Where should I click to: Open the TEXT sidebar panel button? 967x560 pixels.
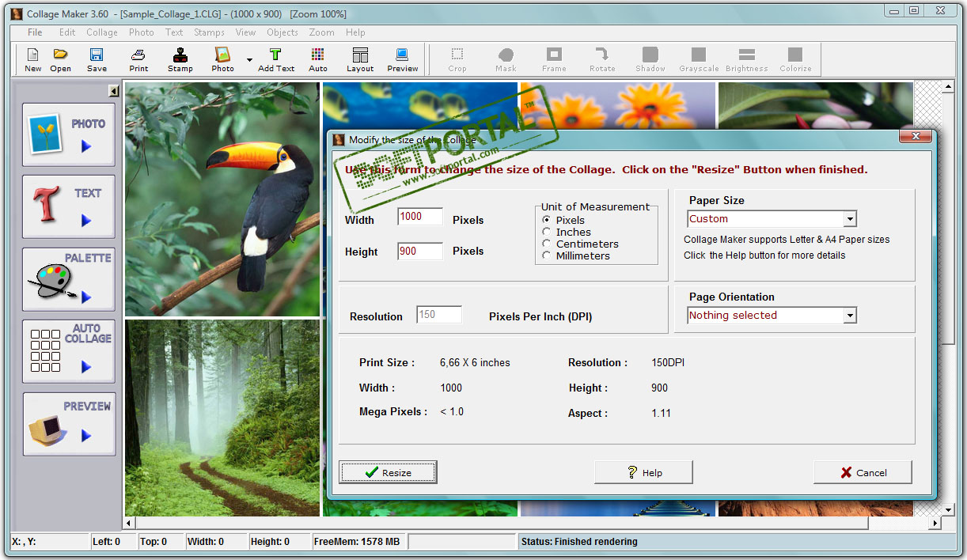(69, 206)
